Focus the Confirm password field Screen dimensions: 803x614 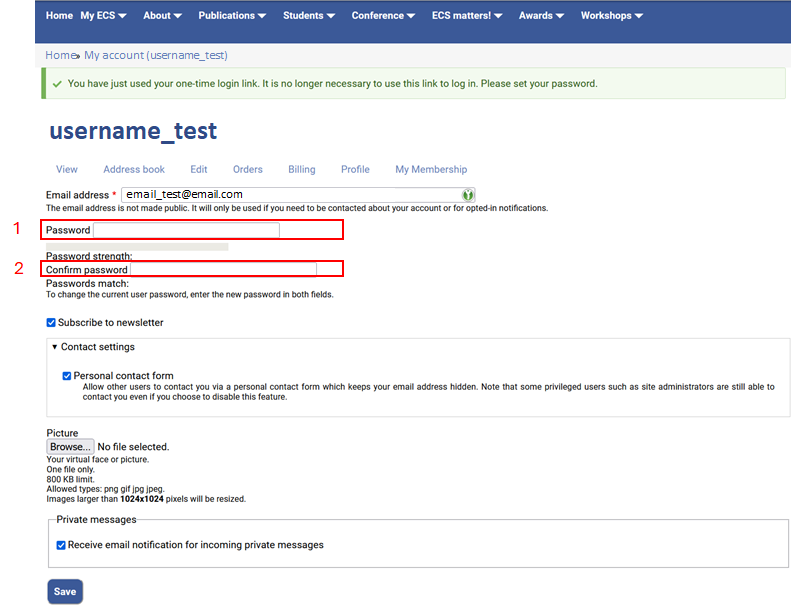click(x=223, y=270)
